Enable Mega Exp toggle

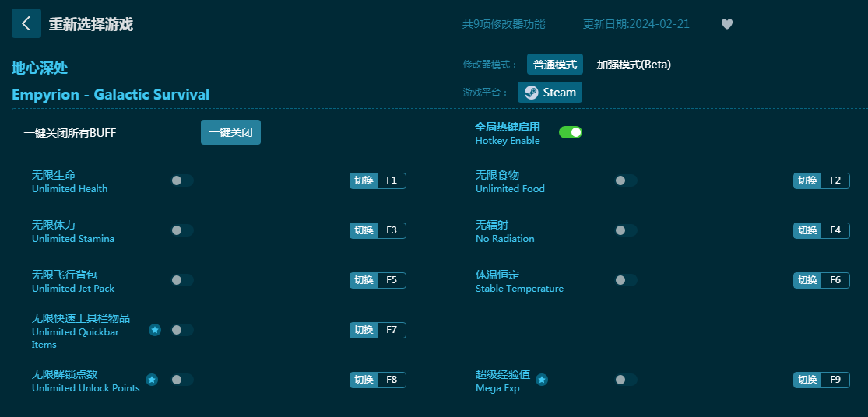click(x=626, y=380)
